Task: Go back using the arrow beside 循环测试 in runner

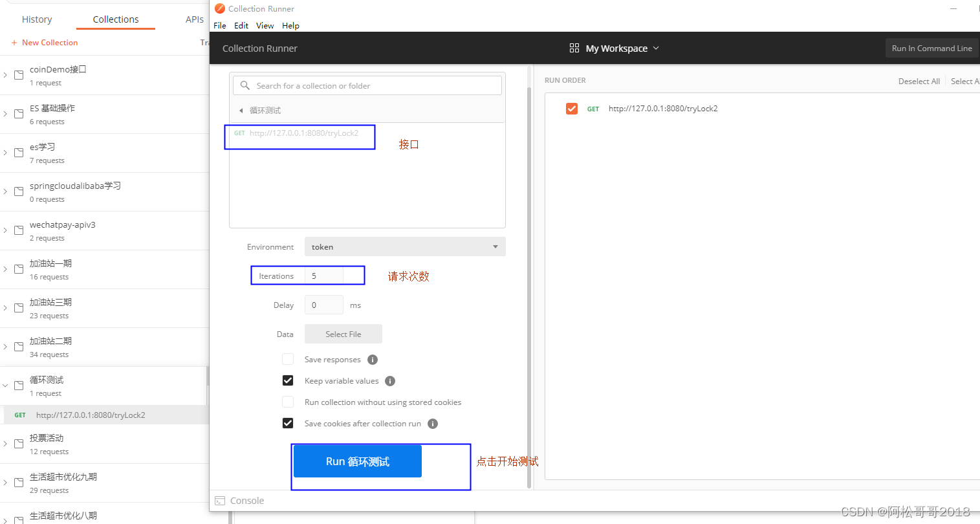Action: pos(241,111)
